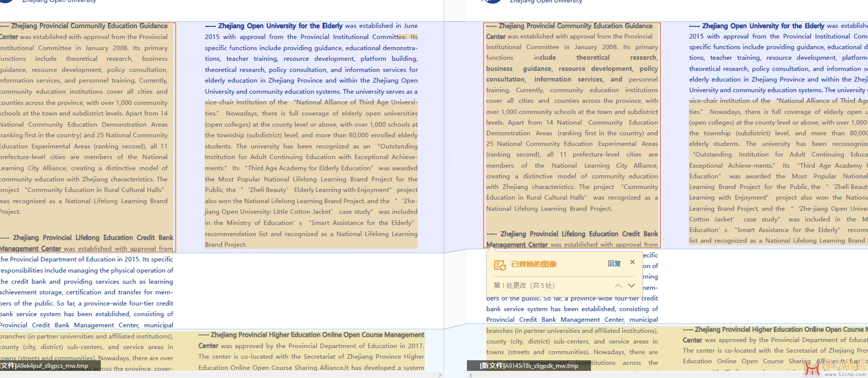Close the 已替换的图像 change popup
868x378 pixels.
click(633, 262)
